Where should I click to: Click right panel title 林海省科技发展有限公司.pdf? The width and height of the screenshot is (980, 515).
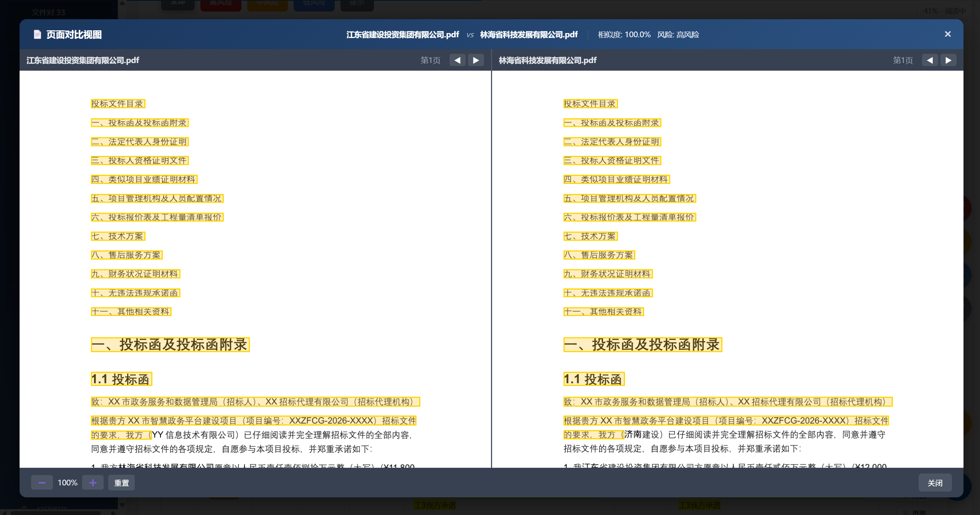pos(547,60)
